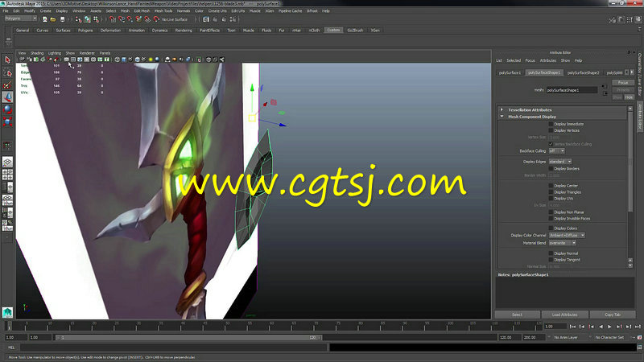Image resolution: width=644 pixels, height=362 pixels.
Task: Click single perspective layout icon in toolbox
Action: [7, 162]
